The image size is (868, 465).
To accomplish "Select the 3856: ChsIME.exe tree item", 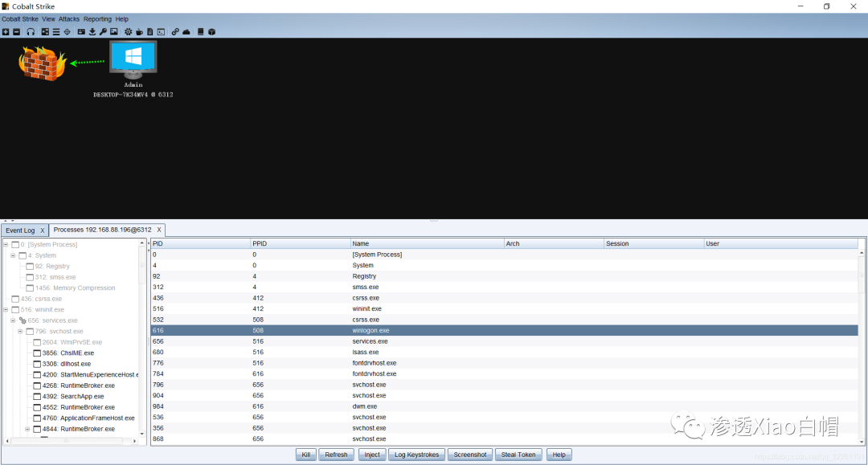I will pyautogui.click(x=68, y=353).
